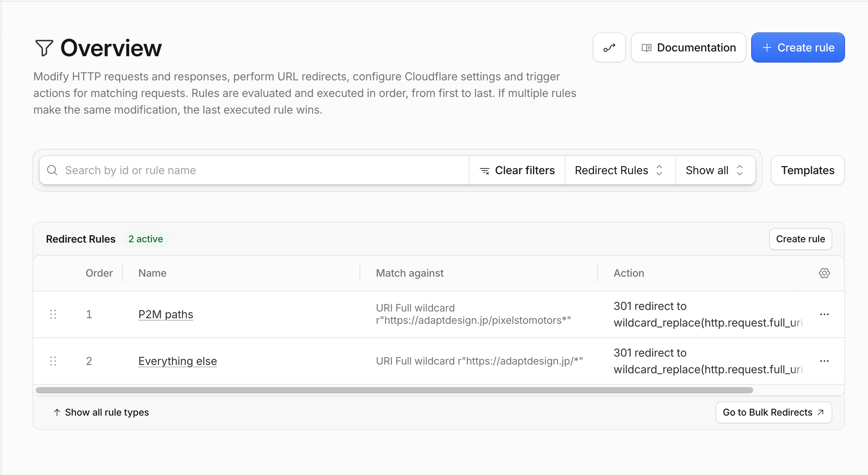This screenshot has height=475, width=868.
Task: Open the Templates page
Action: [807, 170]
